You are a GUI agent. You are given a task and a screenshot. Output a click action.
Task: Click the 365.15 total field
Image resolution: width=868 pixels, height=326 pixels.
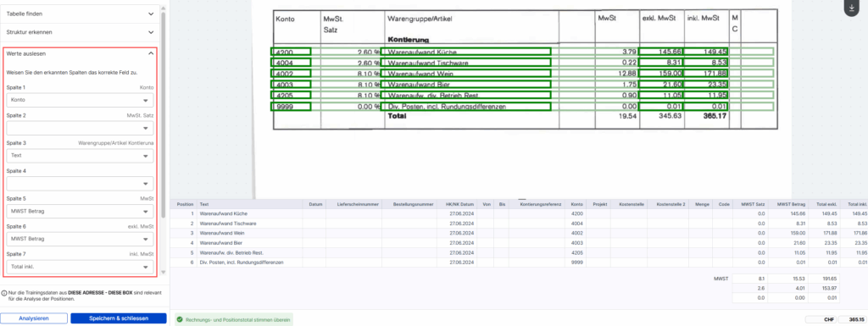(853, 319)
